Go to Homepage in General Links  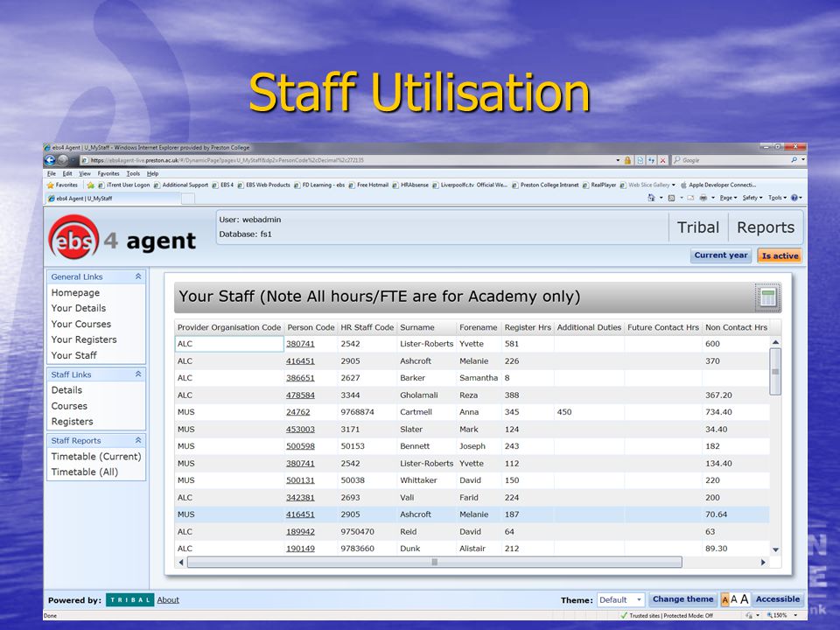tap(75, 293)
